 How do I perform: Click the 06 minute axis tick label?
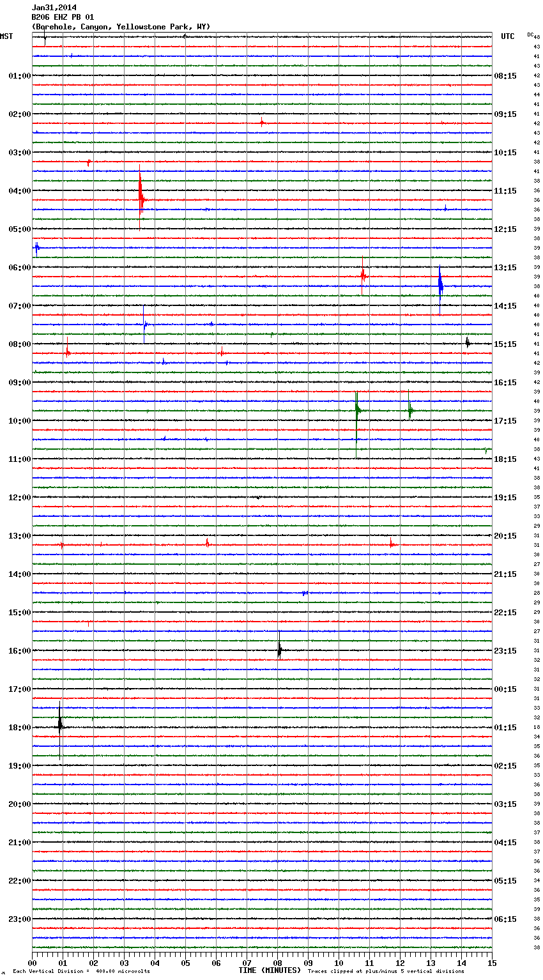point(216,963)
